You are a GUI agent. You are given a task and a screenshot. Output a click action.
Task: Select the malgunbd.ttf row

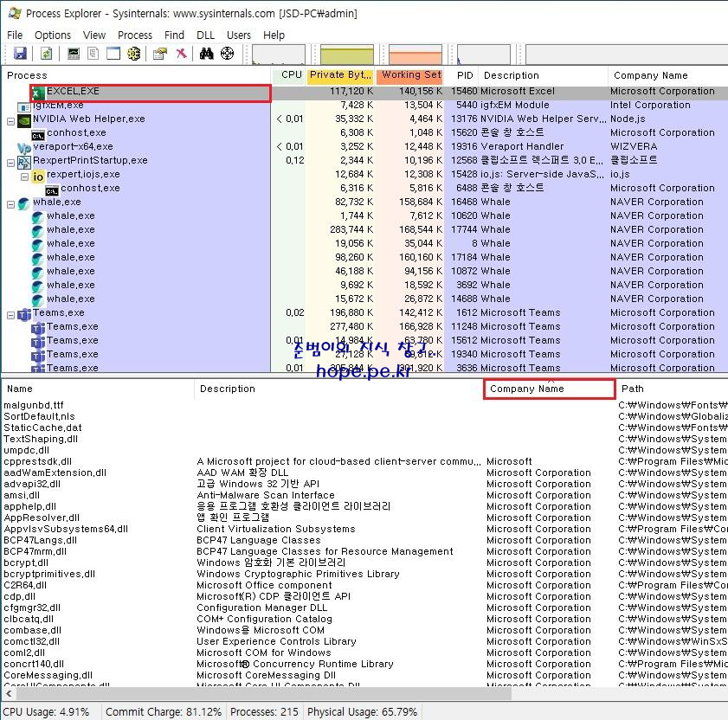click(364, 406)
